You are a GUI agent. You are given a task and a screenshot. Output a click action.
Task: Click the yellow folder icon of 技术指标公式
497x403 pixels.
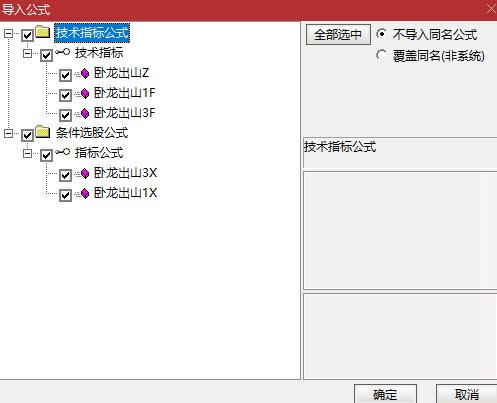(43, 32)
